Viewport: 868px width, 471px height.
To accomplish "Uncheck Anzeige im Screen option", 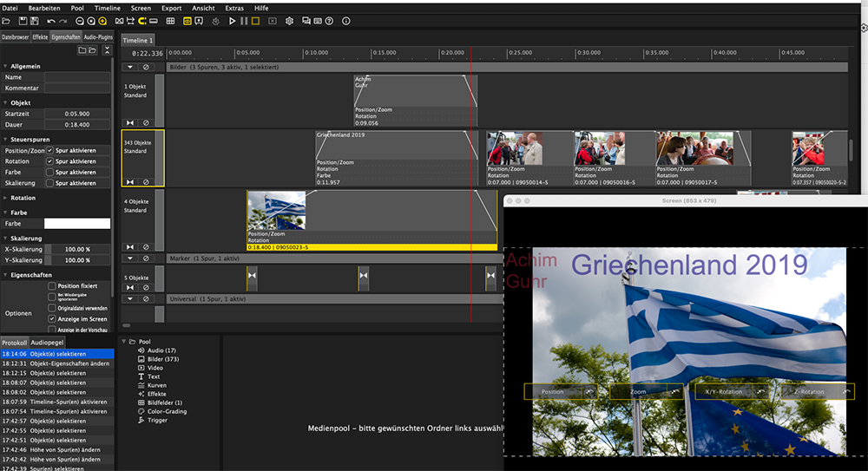I will pyautogui.click(x=52, y=319).
